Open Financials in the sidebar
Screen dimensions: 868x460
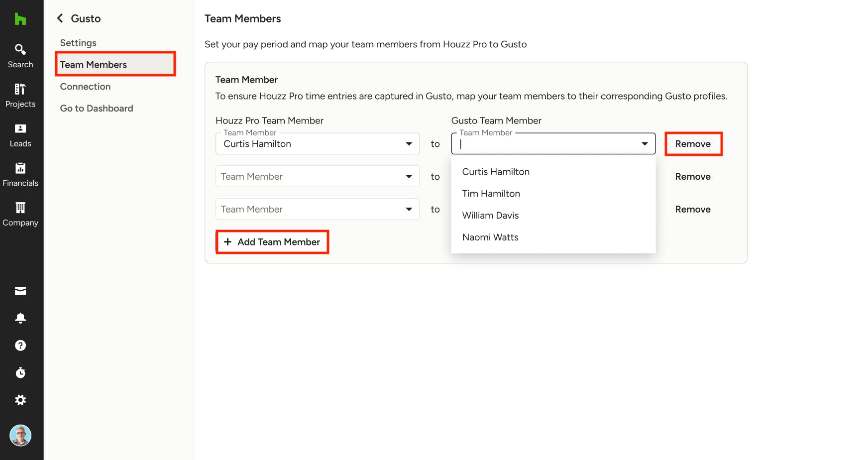[20, 175]
